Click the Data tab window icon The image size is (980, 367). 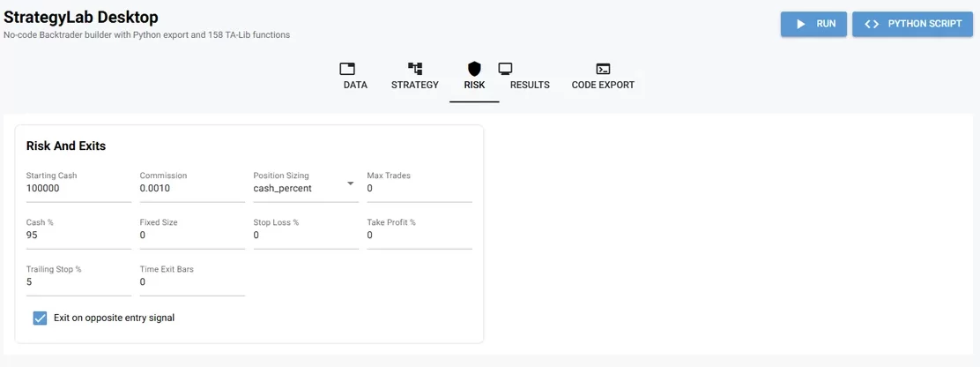pos(347,69)
